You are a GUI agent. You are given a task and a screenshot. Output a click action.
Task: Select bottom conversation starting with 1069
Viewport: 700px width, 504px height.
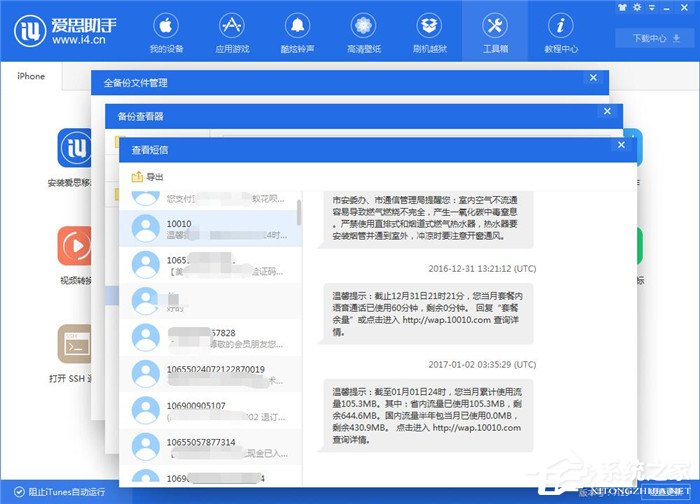[x=210, y=476]
